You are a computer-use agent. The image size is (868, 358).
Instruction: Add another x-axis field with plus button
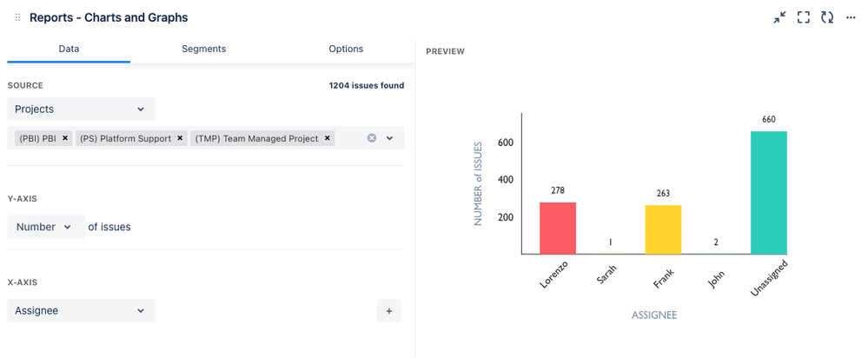point(389,311)
